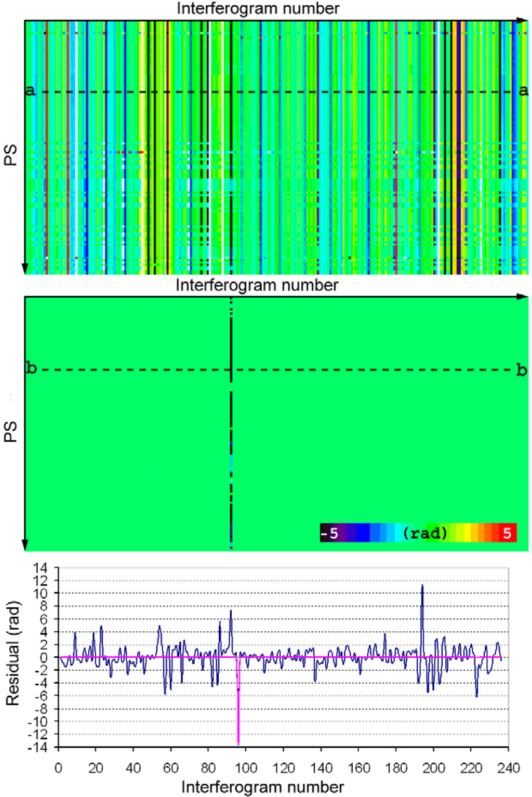Click the middle panel's downward PS axis arrowhead
This screenshot has height=797, width=532.
[24, 545]
